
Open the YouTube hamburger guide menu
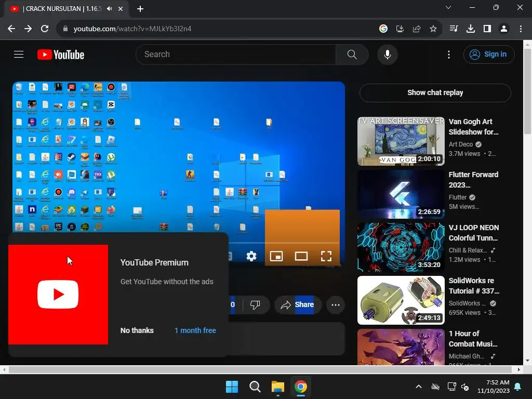[x=19, y=54]
